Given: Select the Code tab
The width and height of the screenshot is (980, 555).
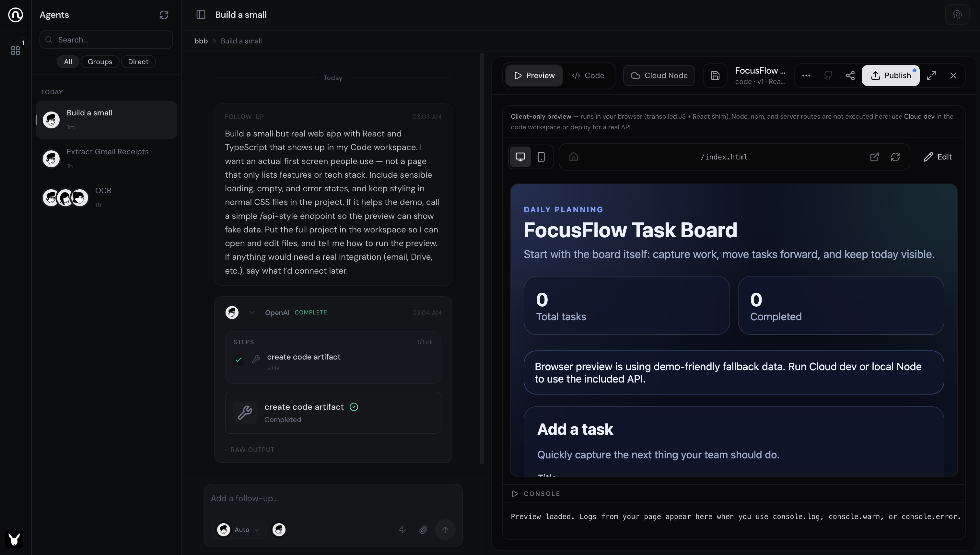Looking at the screenshot, I should [x=588, y=76].
